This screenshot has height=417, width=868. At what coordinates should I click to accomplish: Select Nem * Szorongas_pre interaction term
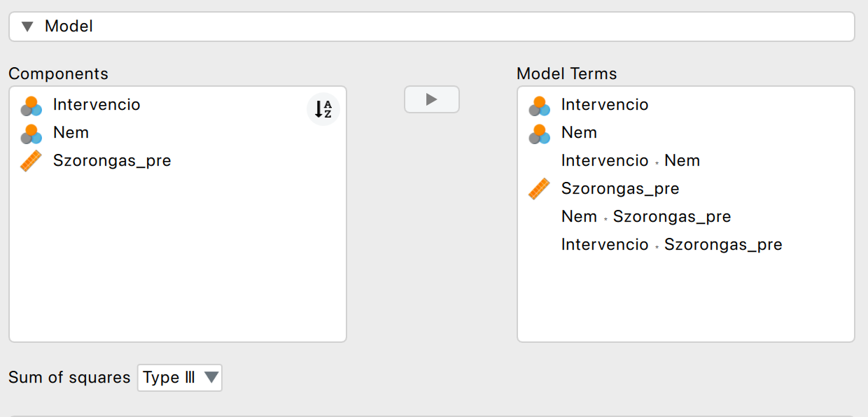(x=645, y=217)
